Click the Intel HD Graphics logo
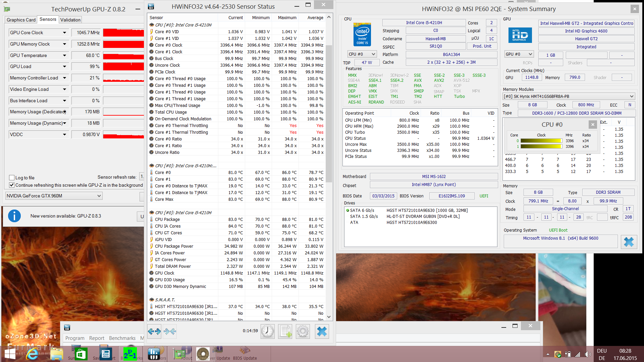 coord(520,35)
